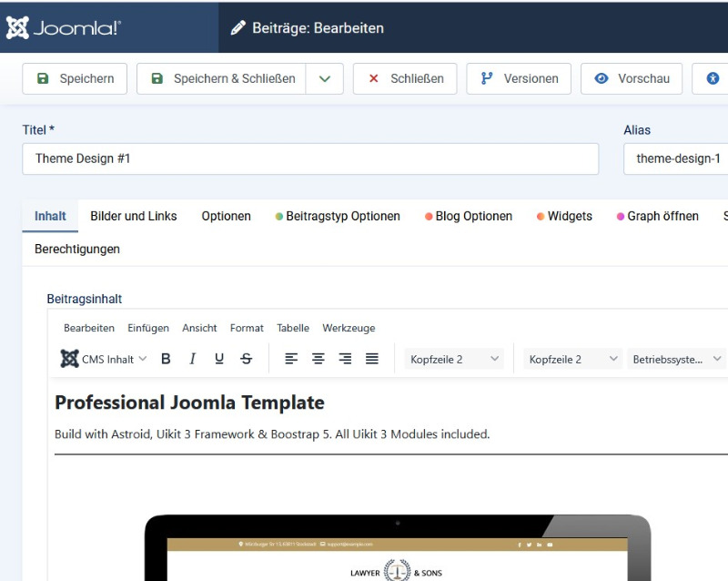Open the first Kopfzeile 2 dropdown
The width and height of the screenshot is (728, 581).
pyautogui.click(x=454, y=360)
